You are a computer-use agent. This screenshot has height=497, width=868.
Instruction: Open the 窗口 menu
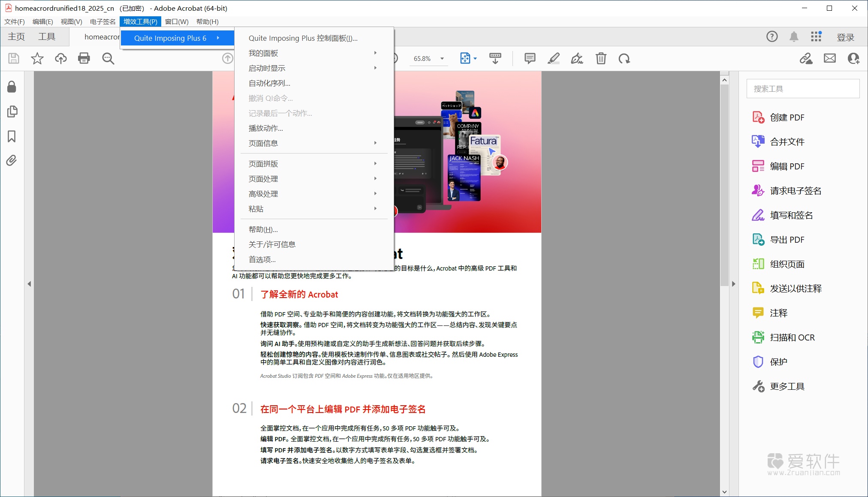point(176,21)
